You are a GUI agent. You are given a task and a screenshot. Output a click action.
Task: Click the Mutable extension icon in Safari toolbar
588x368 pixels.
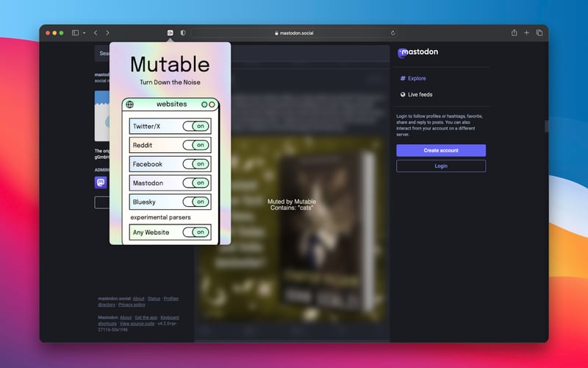(x=171, y=33)
